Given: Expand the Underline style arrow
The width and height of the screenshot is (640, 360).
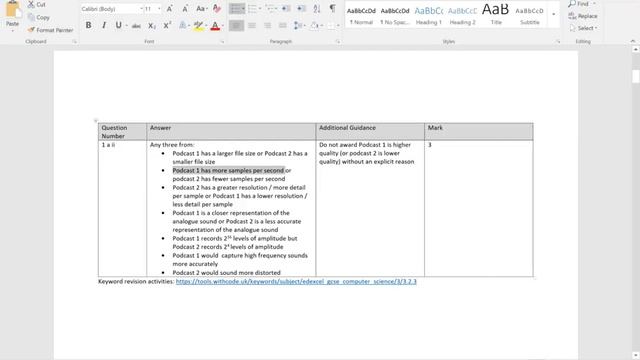Looking at the screenshot, I should 126,26.
